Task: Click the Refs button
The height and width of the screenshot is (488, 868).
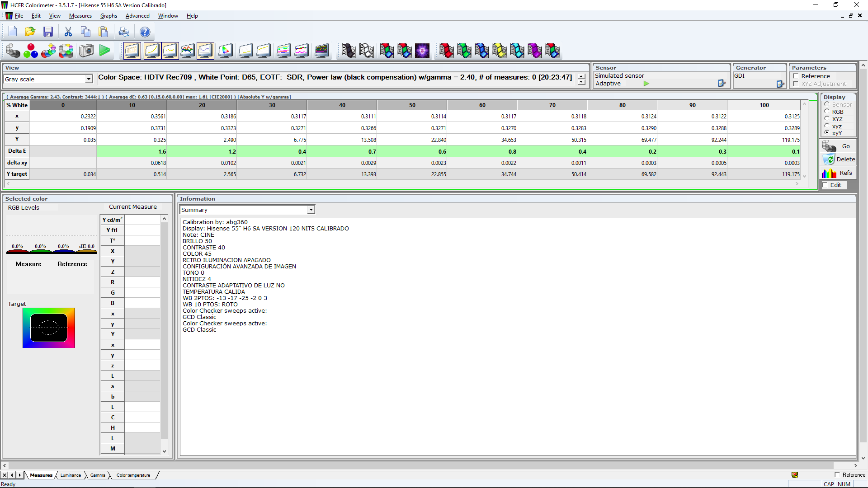Action: click(839, 173)
